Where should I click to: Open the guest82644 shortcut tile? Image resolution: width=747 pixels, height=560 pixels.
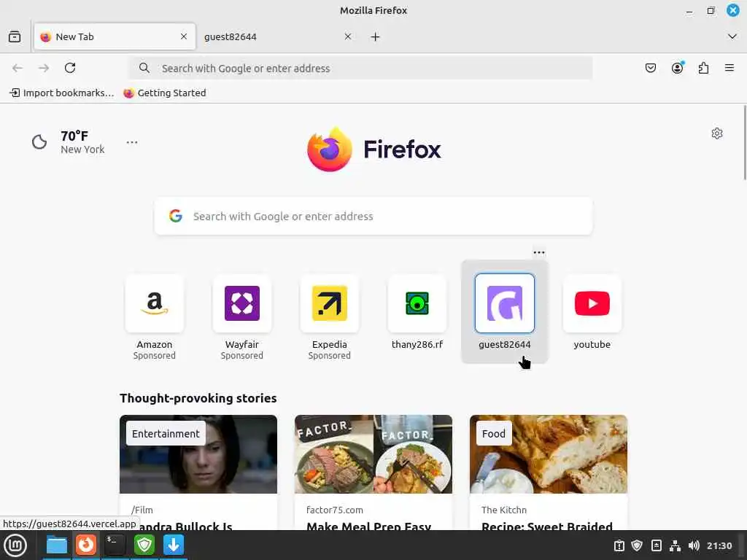(x=505, y=312)
